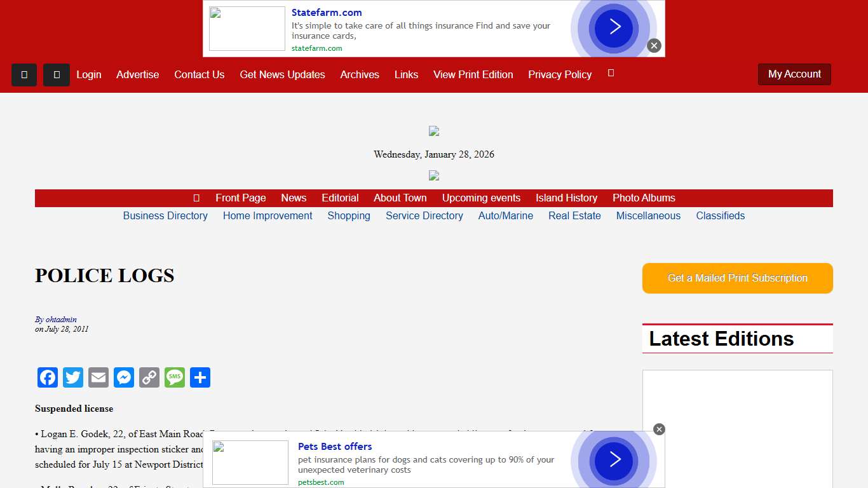Share the article on Facebook
This screenshot has height=488, width=868.
click(48, 377)
